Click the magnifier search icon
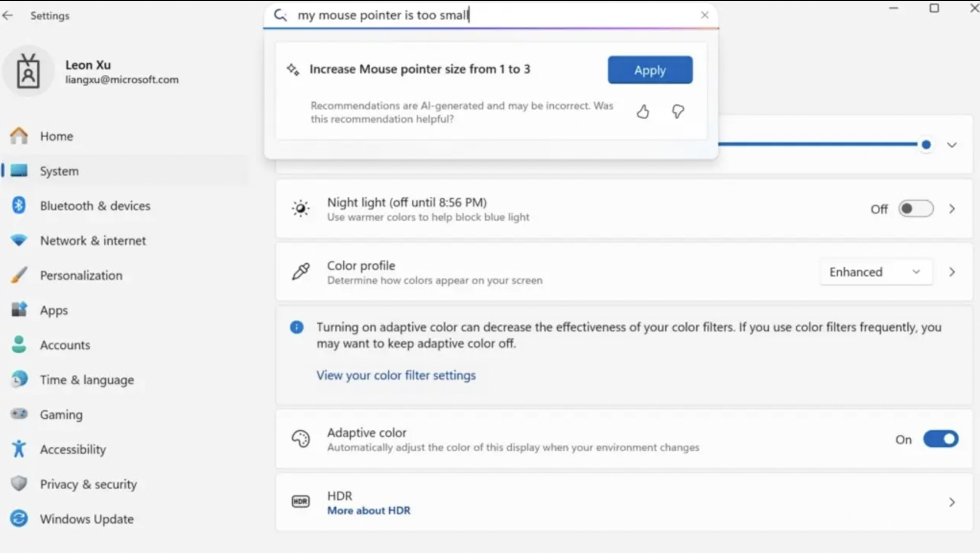 pyautogui.click(x=280, y=15)
